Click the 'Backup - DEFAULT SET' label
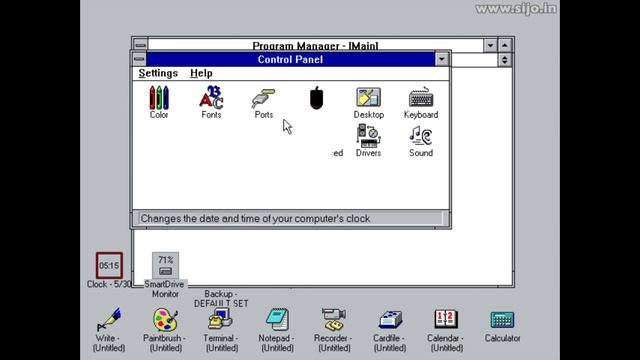This screenshot has width=640, height=360. 221,299
